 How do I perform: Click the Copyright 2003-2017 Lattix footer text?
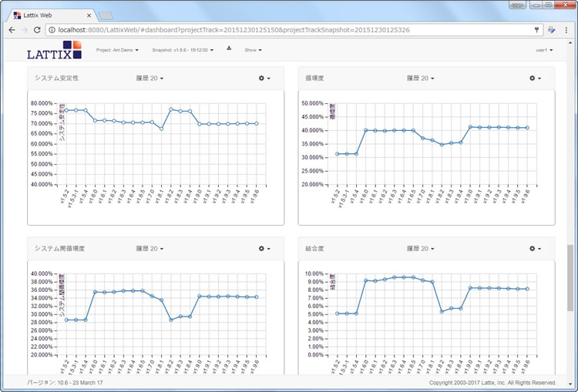[x=492, y=383]
